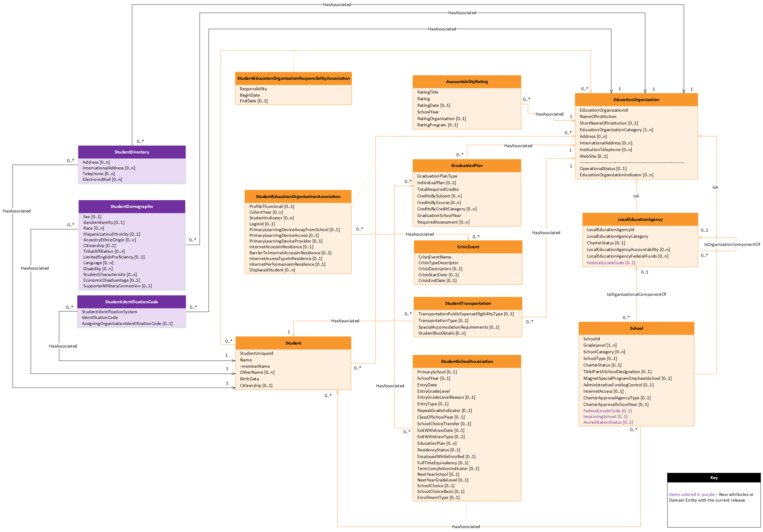Viewport: 763px width, 532px height.
Task: Click the LocalEducationAgency entity header
Action: (x=640, y=219)
